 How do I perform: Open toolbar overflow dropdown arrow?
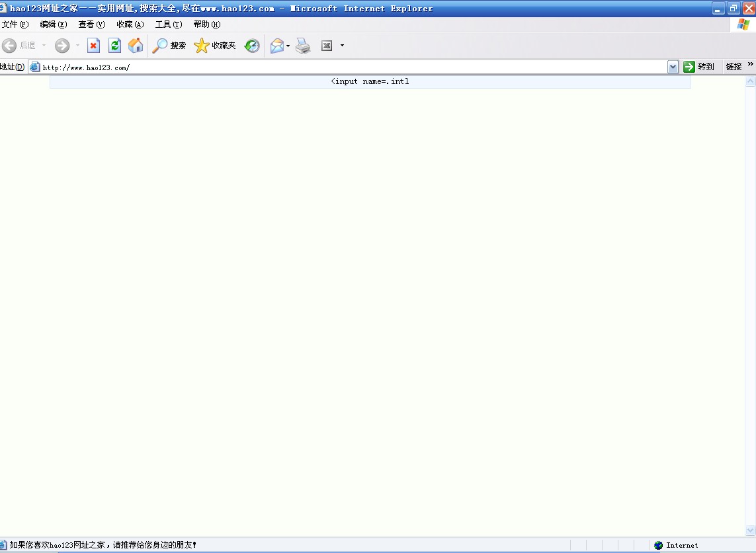(x=343, y=46)
